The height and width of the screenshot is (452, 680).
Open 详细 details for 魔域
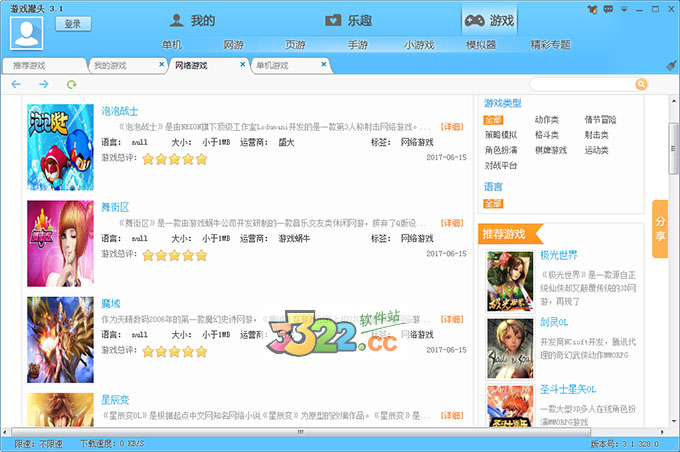[452, 319]
